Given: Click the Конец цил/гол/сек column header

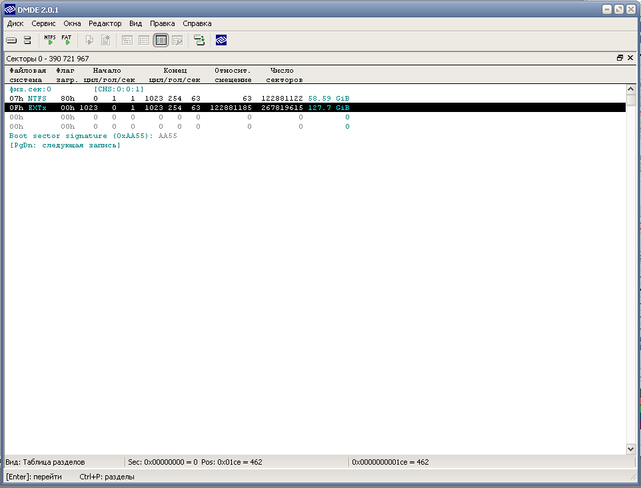Looking at the screenshot, I should click(175, 75).
